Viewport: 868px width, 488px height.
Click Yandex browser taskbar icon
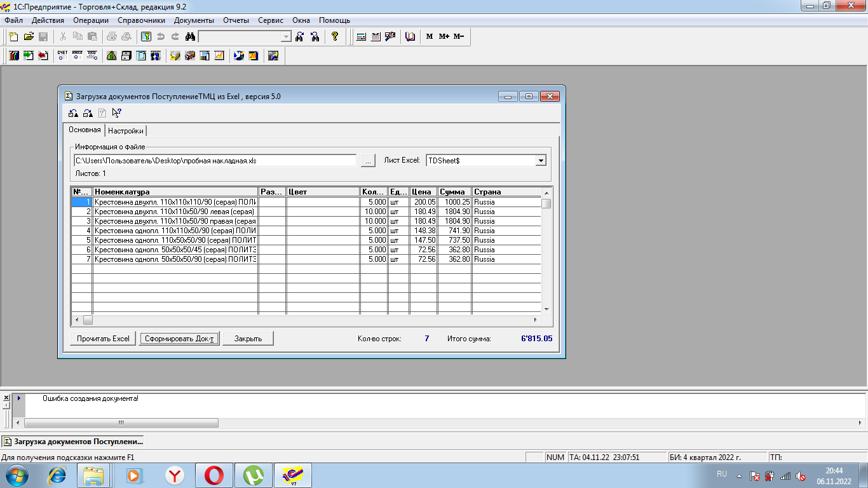175,475
